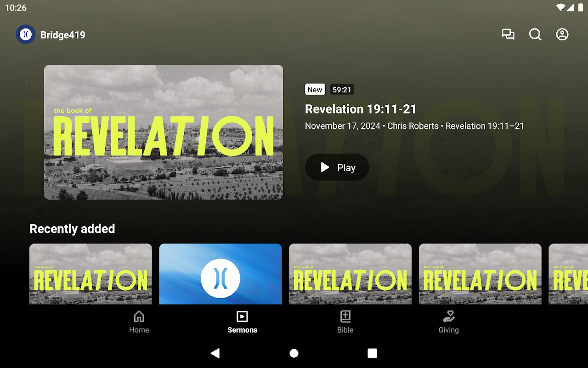Image resolution: width=588 pixels, height=368 pixels.
Task: Tap the Android home circle button
Action: pyautogui.click(x=294, y=353)
